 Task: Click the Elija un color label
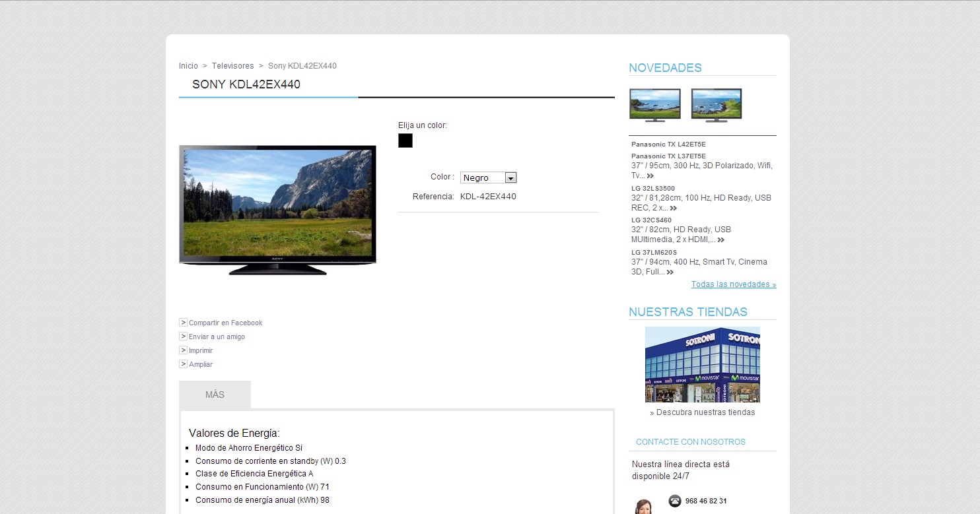pos(423,125)
